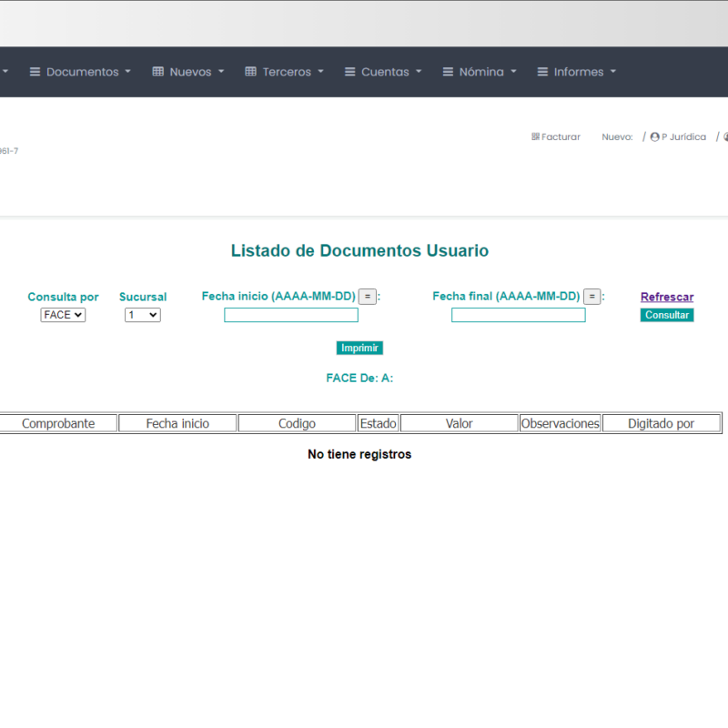Click the '=' button next to Fecha inicio
Viewport: 728px width, 728px height.
point(367,297)
